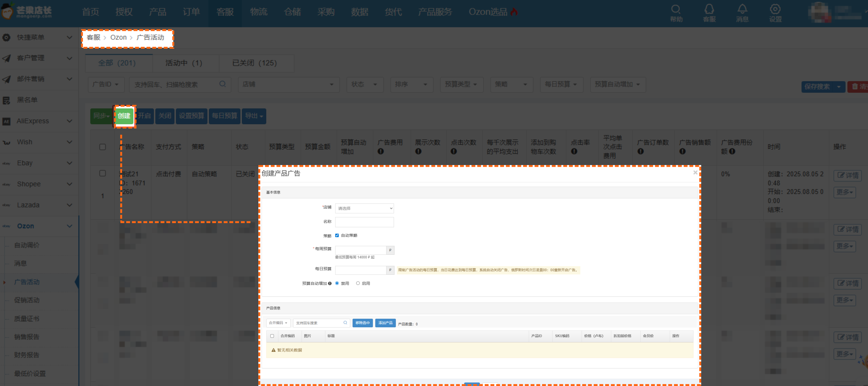Open the 店铺 请选择 dropdown in dialog
The height and width of the screenshot is (386, 868).
coord(364,208)
